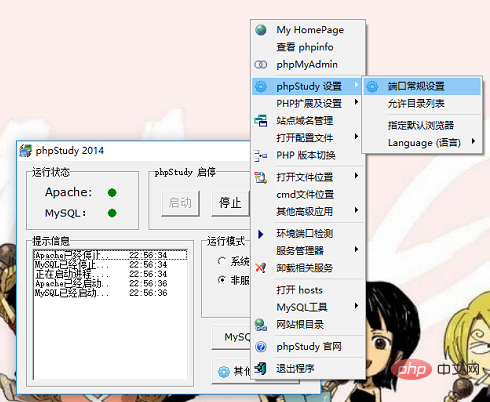The width and height of the screenshot is (490, 402).
Task: Click the phpStudy 官网 help icon
Action: tap(261, 347)
